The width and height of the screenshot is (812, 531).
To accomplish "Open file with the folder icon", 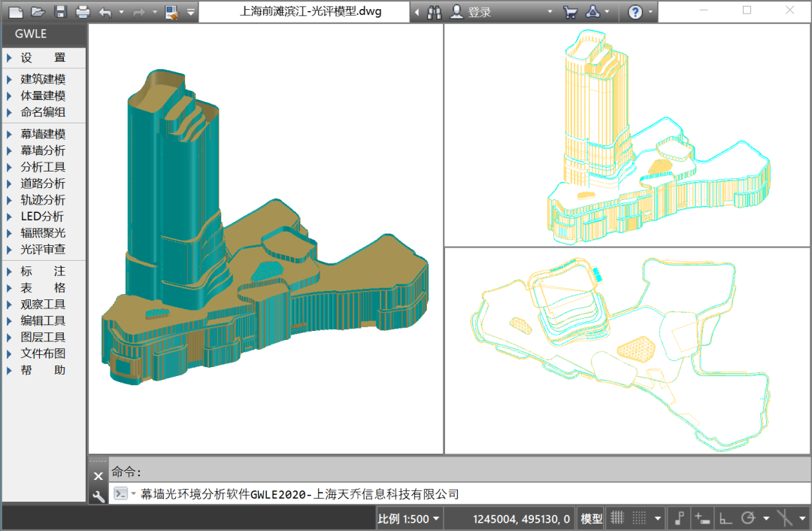I will coord(38,12).
